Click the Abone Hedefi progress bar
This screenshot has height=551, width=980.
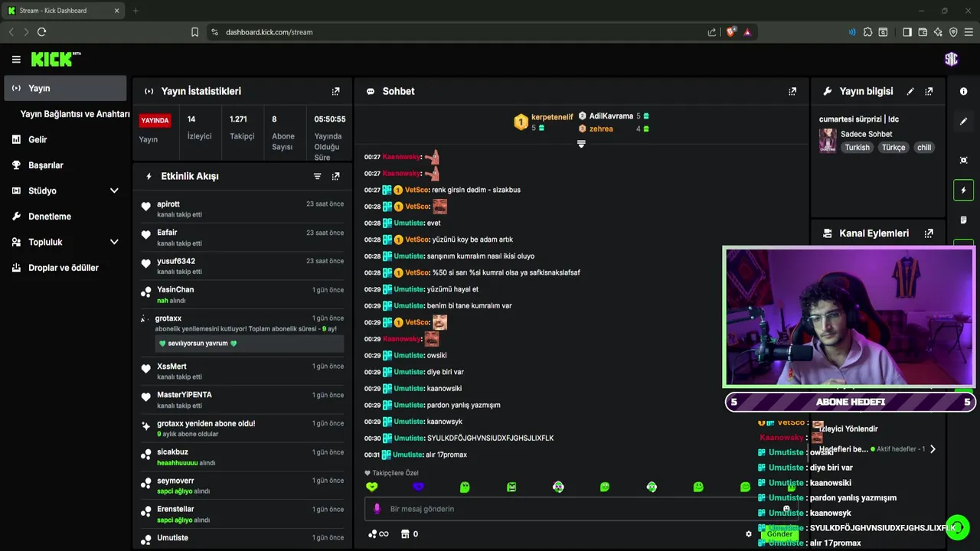pyautogui.click(x=850, y=402)
